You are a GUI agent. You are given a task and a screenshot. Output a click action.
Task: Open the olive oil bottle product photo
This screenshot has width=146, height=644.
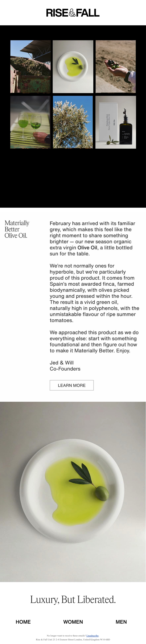click(115, 122)
